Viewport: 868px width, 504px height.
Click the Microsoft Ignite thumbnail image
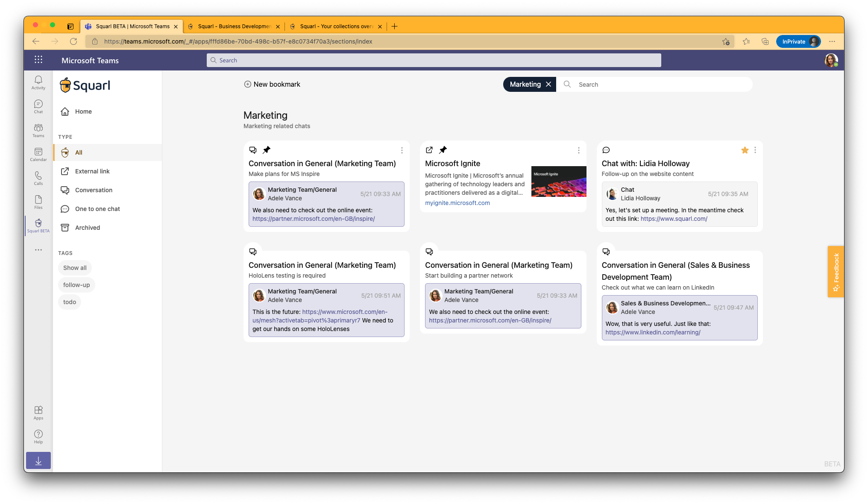(558, 182)
